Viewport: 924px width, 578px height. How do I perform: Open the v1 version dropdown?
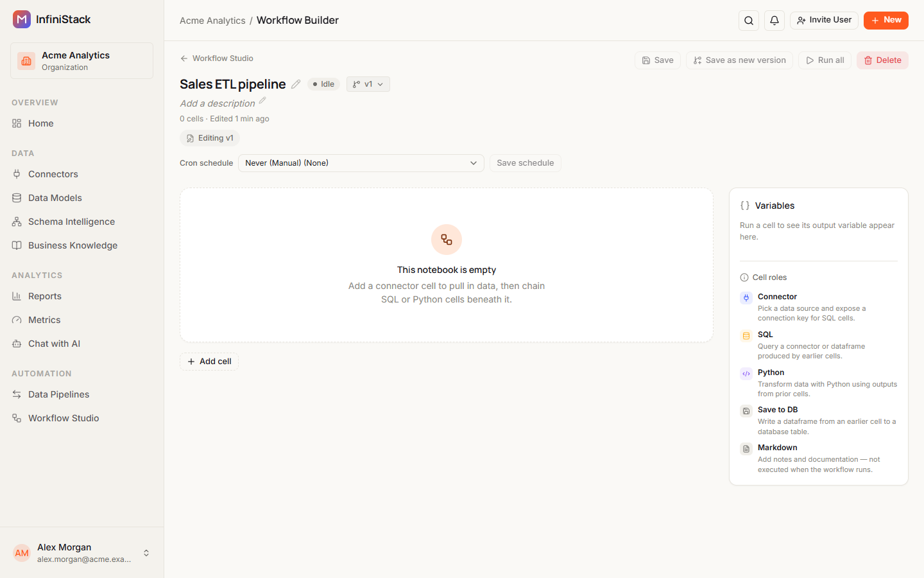[x=368, y=84]
